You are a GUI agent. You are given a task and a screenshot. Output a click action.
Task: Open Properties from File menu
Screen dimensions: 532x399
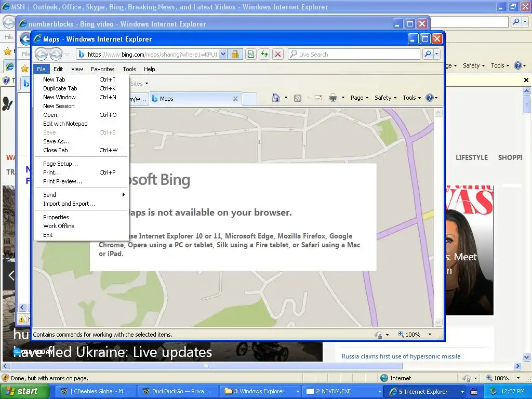pyautogui.click(x=81, y=217)
